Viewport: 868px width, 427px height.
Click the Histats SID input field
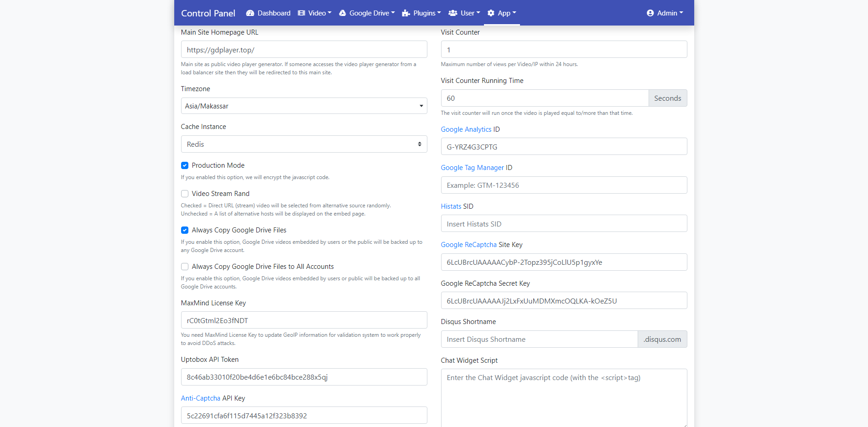[x=564, y=223]
